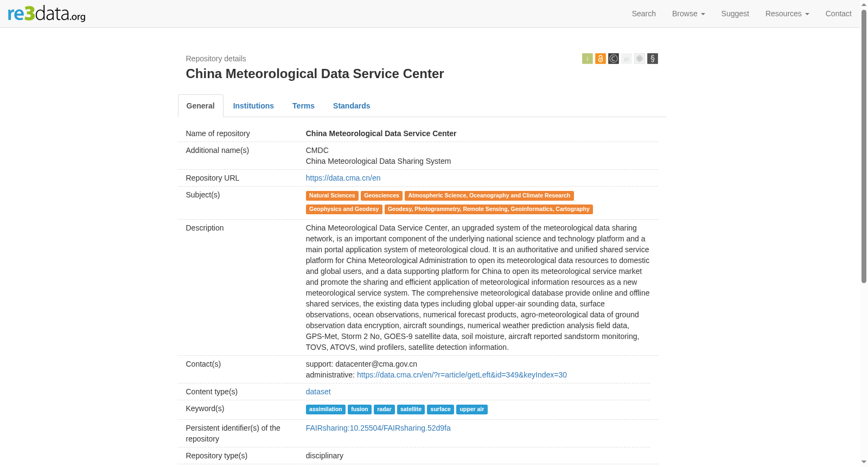Click the greyed-out certificate seal badge icon
The image size is (868, 467).
639,59
